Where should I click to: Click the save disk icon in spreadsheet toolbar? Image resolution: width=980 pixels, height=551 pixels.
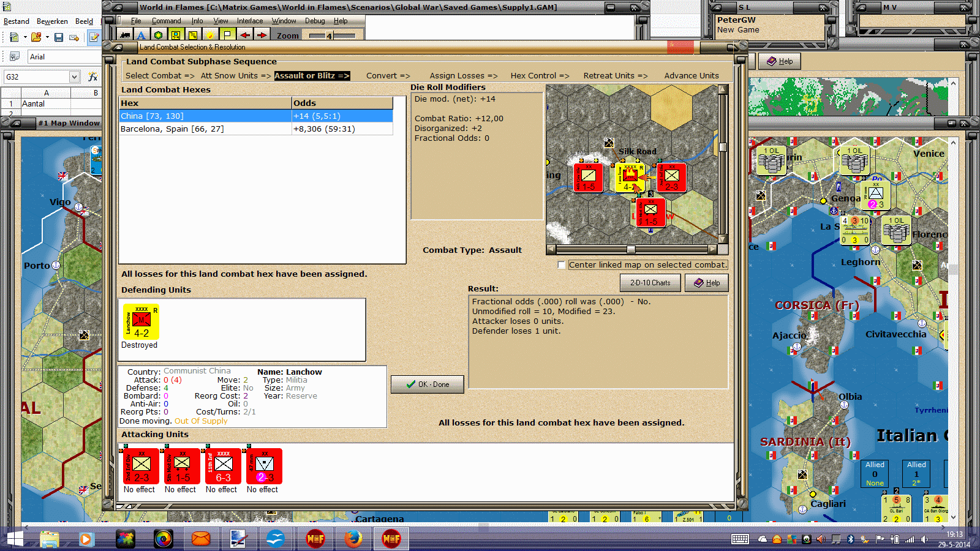click(x=59, y=37)
